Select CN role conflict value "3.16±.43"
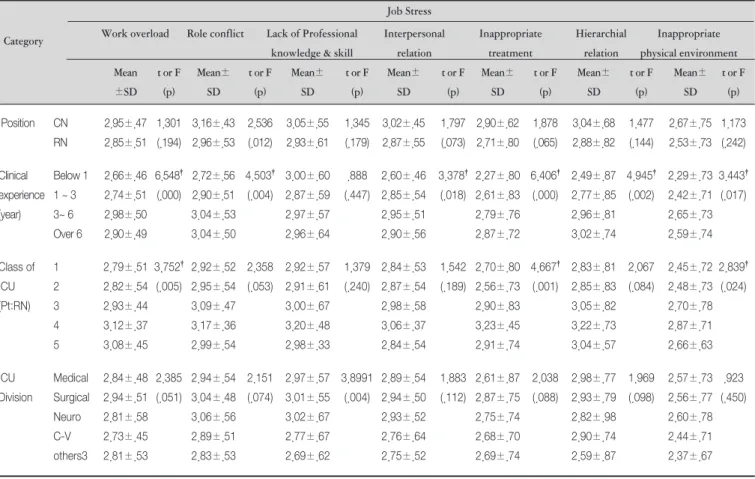 tap(213, 123)
